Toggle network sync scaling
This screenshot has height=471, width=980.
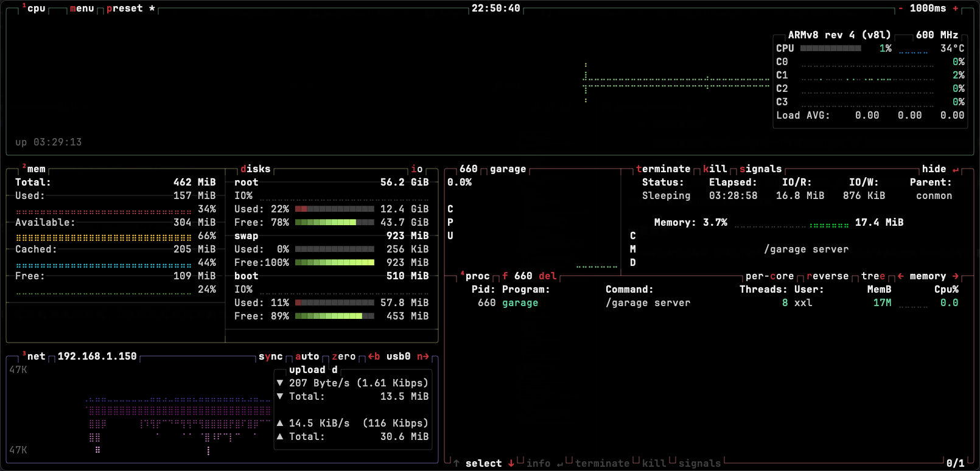(x=271, y=357)
